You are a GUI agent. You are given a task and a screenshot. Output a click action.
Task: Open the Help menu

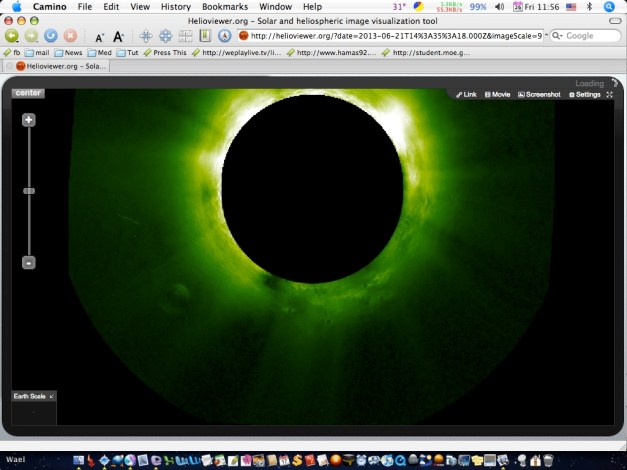point(312,7)
